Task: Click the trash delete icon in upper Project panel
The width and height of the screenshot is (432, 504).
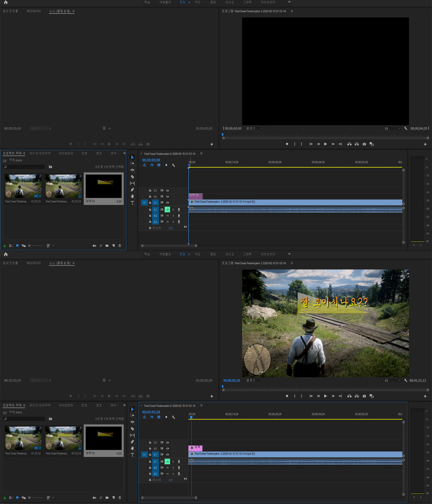Action: [120, 246]
